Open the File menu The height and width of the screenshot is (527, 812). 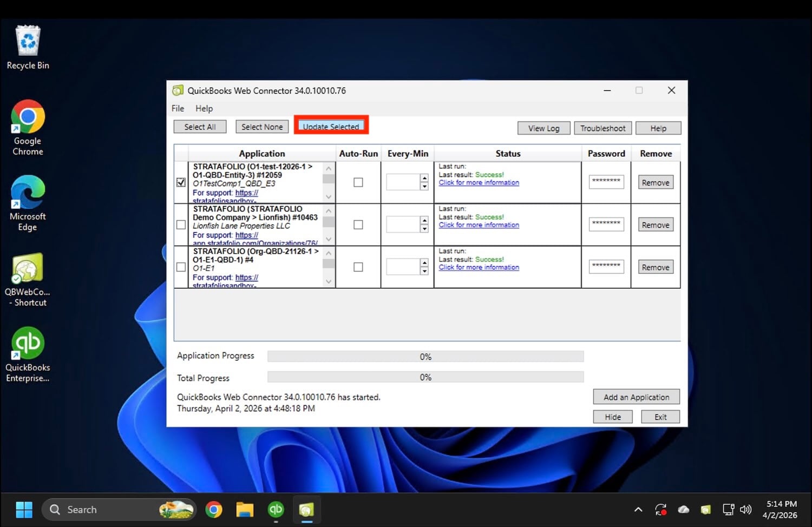[x=178, y=108]
